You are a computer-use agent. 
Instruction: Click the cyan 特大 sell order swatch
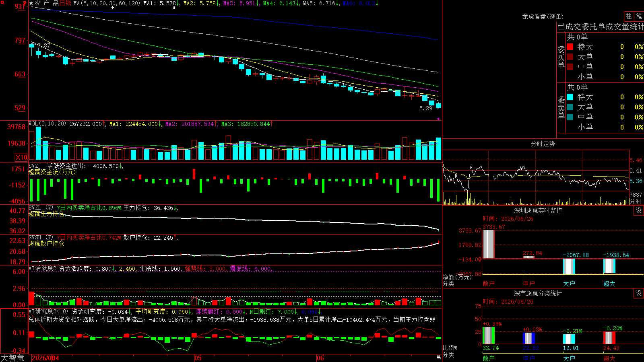570,97
